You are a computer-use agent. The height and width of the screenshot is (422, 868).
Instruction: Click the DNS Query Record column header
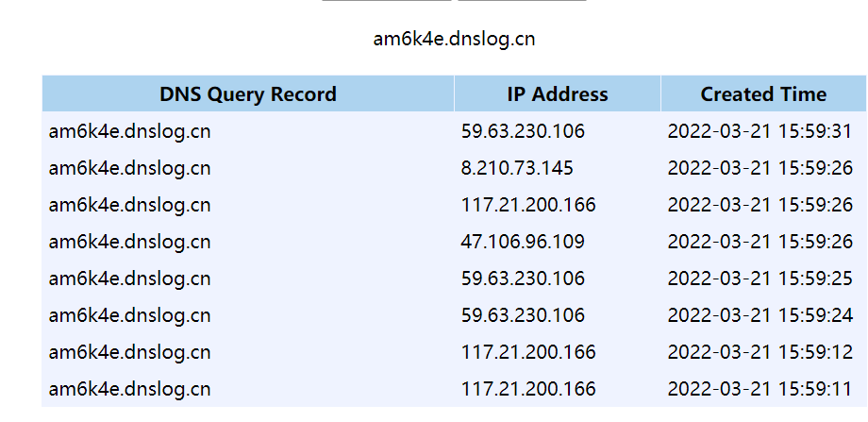247,94
